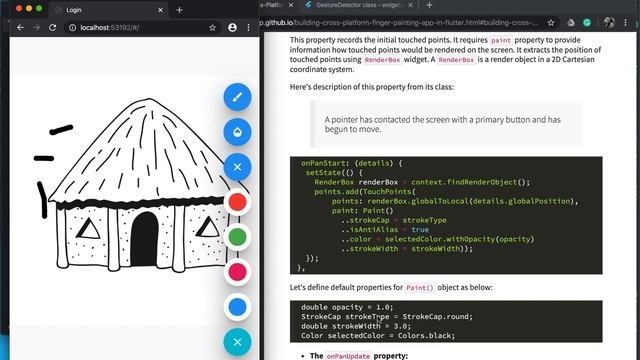Bookmark the github.io article page
This screenshot has width=640, height=360.
551,22
